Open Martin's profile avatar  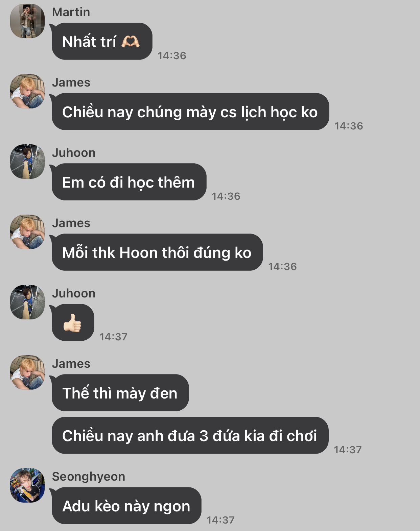pos(27,21)
